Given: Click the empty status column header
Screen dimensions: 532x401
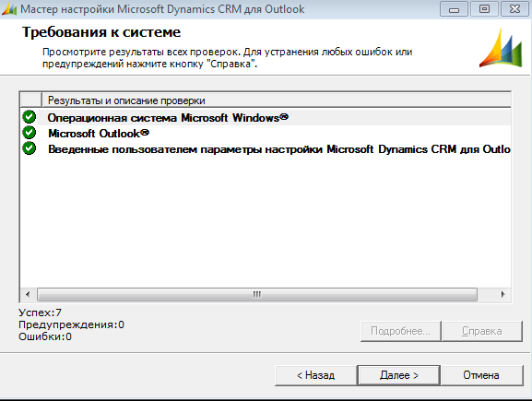Looking at the screenshot, I should coord(31,100).
